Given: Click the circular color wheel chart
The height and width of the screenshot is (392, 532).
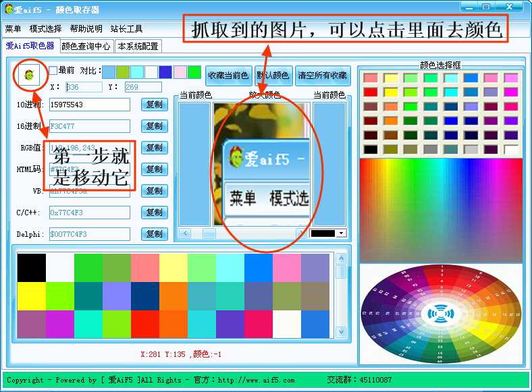Looking at the screenshot, I should [440, 314].
